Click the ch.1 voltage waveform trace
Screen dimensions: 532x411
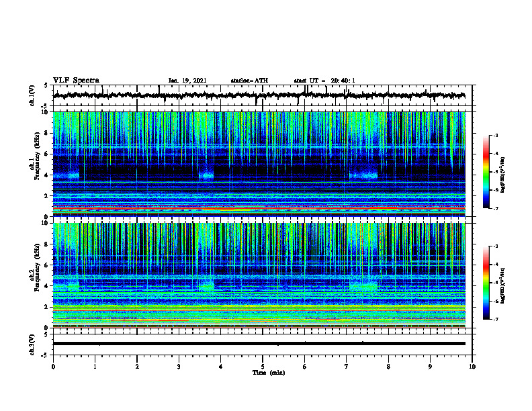(x=259, y=95)
